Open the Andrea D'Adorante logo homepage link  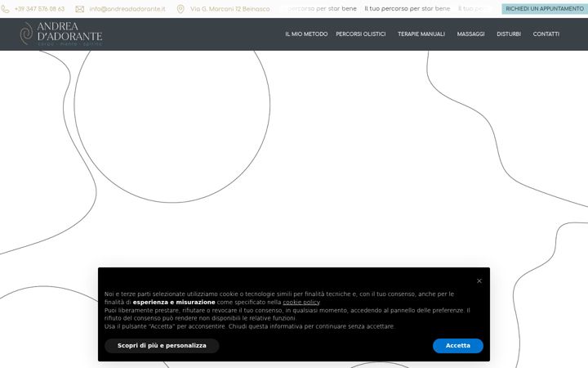tap(61, 34)
